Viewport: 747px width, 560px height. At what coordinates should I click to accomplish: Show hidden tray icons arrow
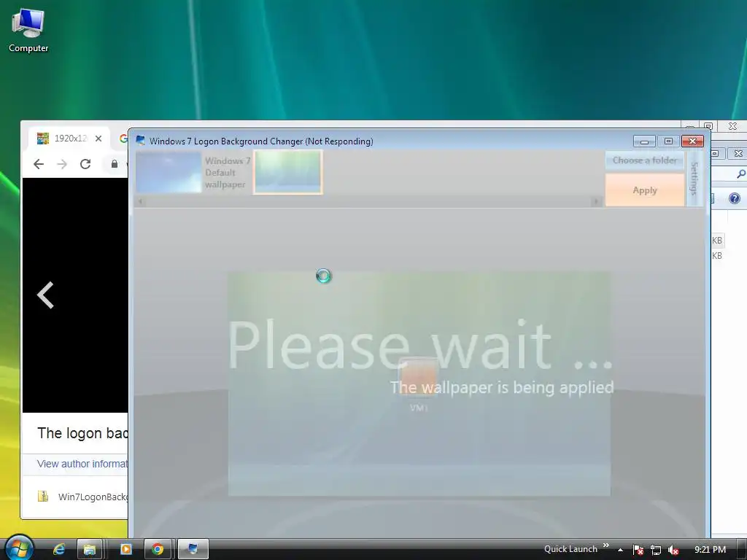[x=620, y=550]
